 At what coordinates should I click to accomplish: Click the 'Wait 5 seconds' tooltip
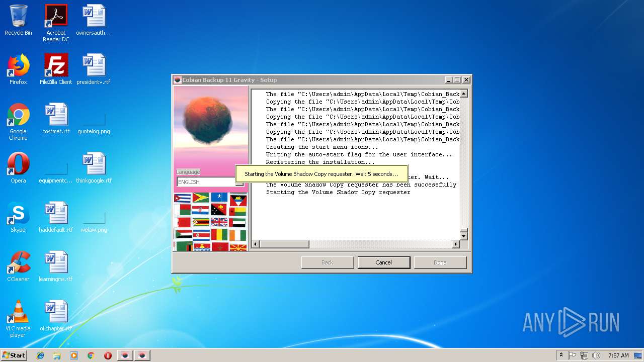click(321, 174)
